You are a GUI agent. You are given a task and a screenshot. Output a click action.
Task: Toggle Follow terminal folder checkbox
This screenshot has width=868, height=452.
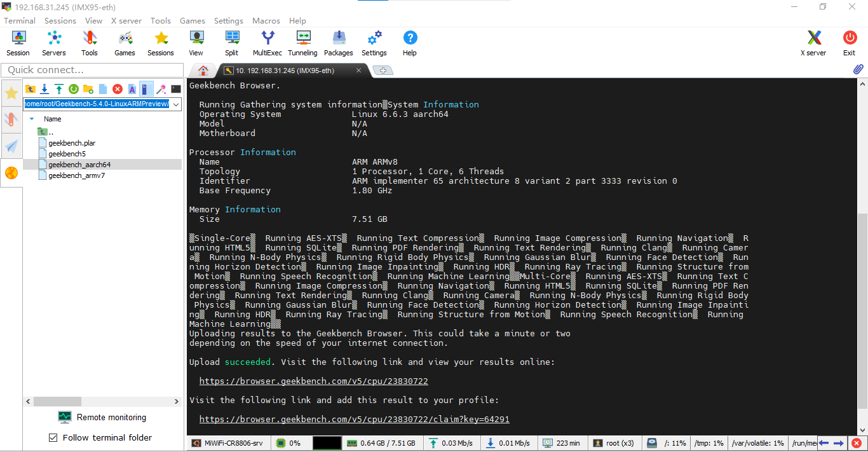coord(53,437)
